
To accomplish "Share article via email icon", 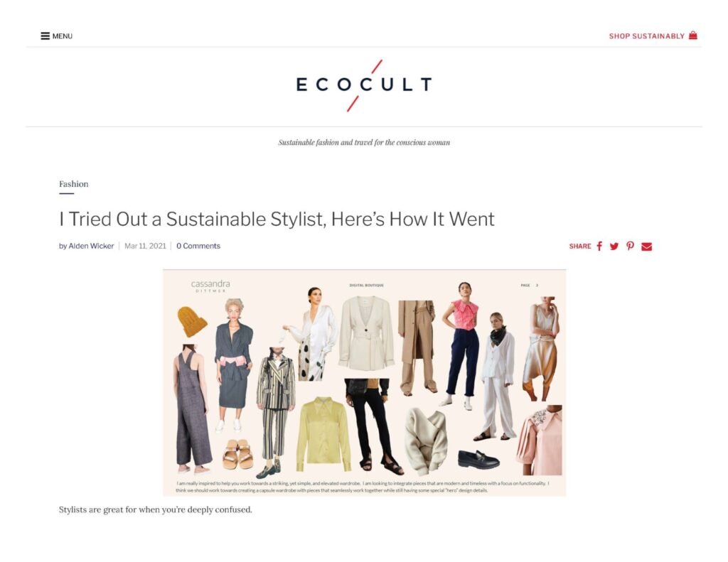I will 647,247.
